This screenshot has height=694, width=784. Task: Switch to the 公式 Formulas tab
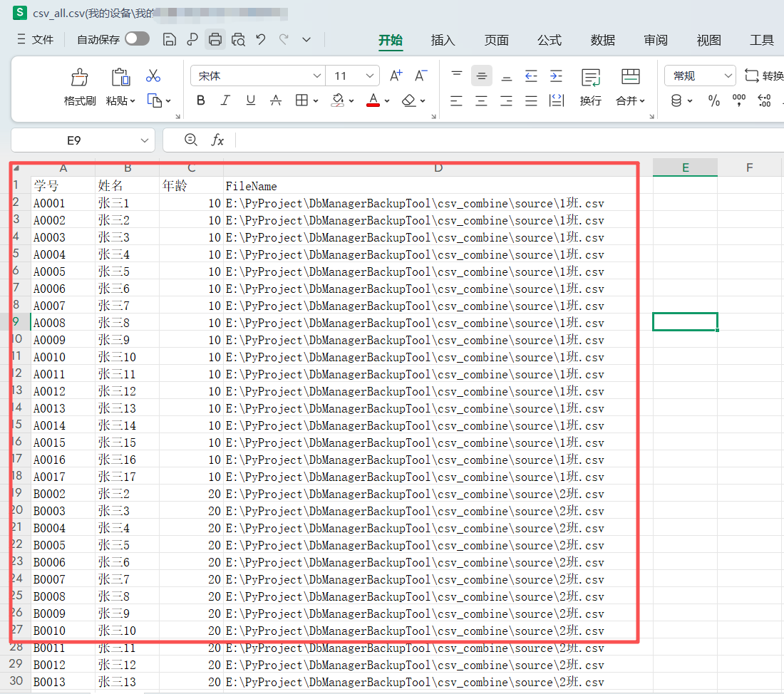550,40
